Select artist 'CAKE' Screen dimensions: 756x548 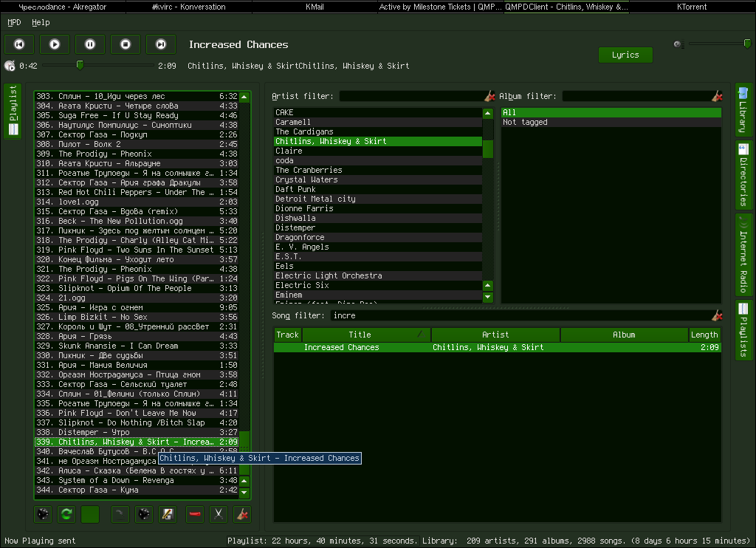[378, 112]
